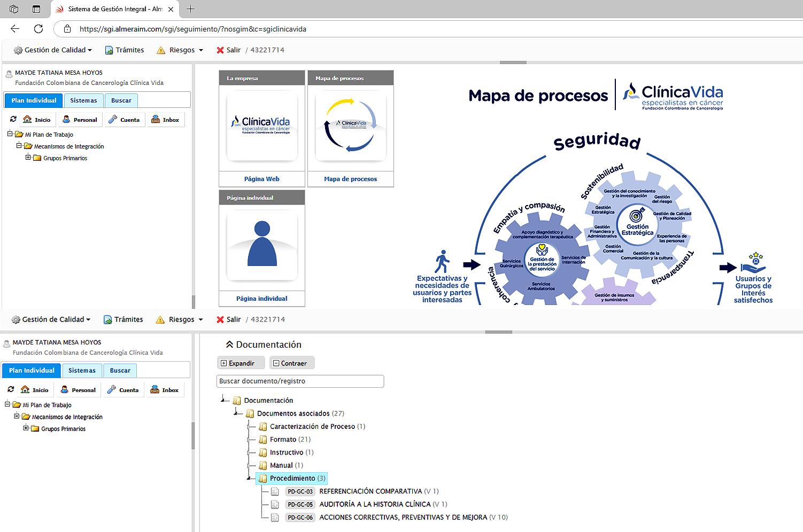
Task: Click Salir in the lower toolbar
Action: pos(228,319)
